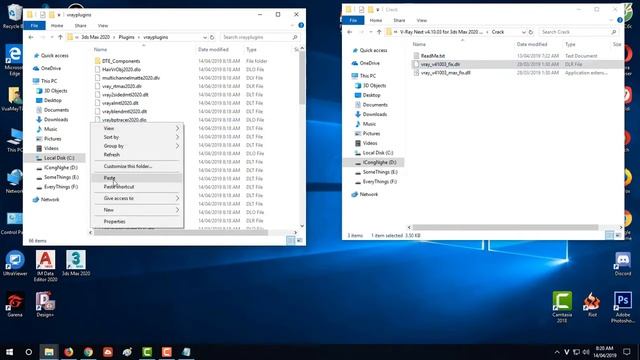Open Quick access in vrayplugins sidebar

54,56
